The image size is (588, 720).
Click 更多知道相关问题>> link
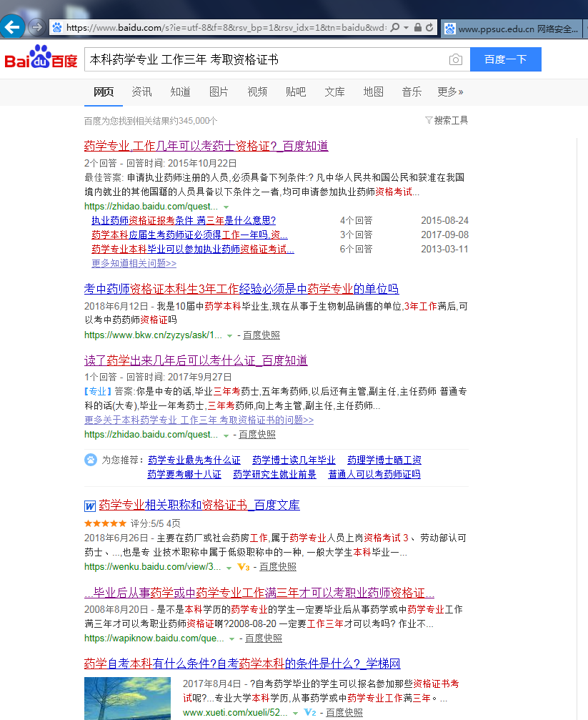134,263
